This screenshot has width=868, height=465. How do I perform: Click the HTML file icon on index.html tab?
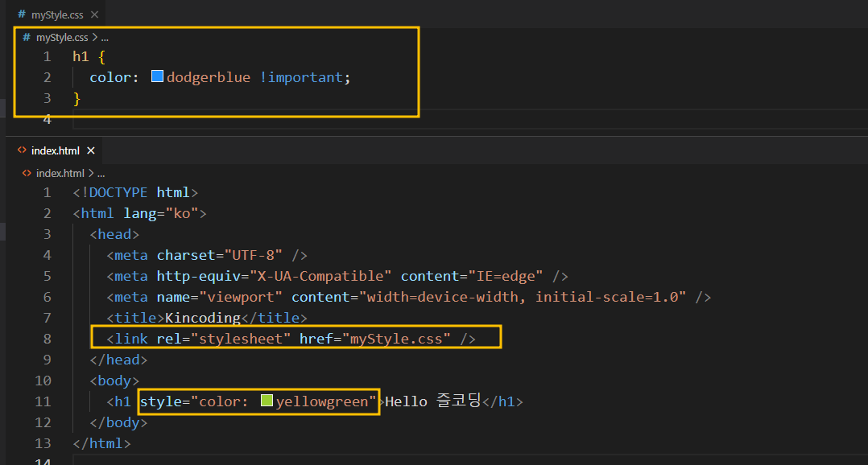pyautogui.click(x=22, y=150)
